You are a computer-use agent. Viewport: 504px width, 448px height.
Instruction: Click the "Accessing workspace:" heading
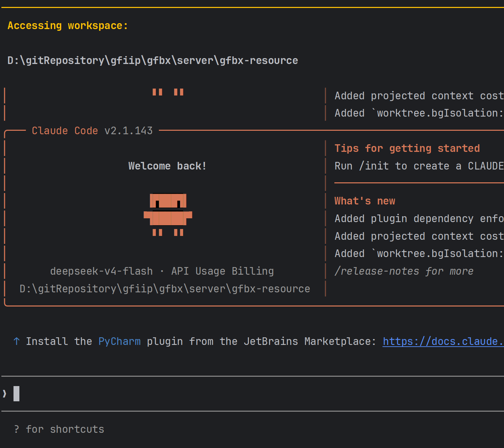coord(68,26)
